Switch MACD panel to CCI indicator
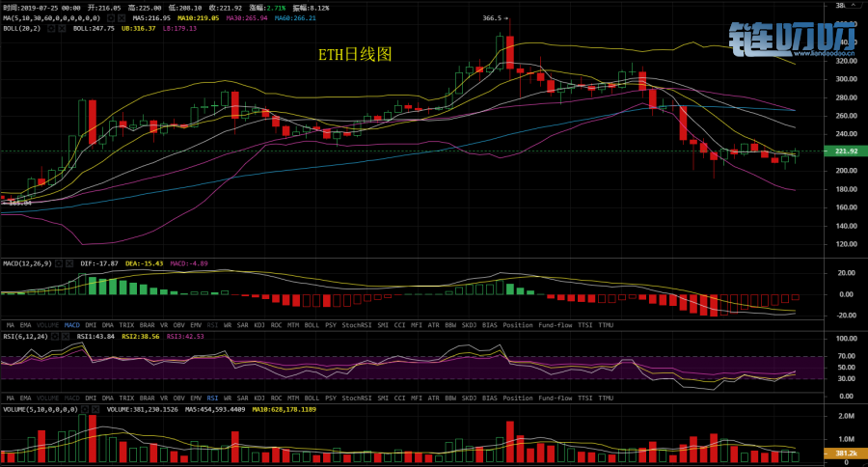The image size is (868, 467). (399, 325)
